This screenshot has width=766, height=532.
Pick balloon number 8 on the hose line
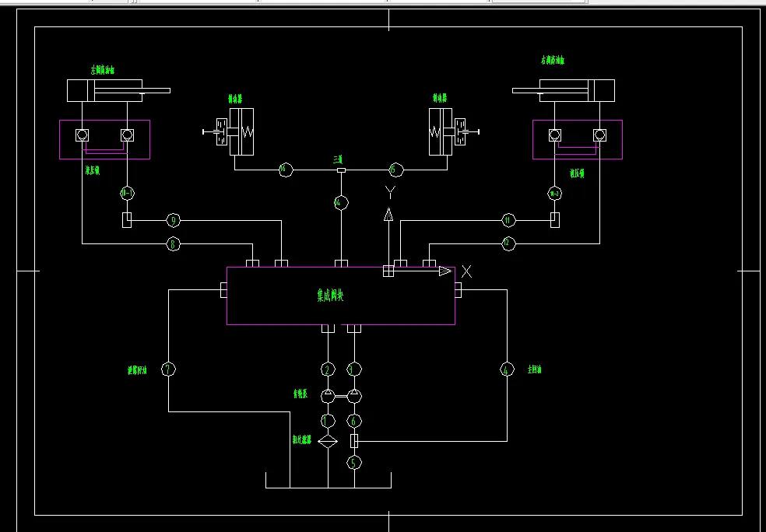click(173, 243)
